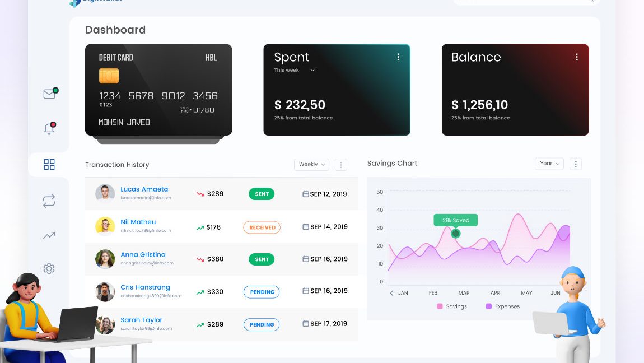
Task: Click Nil Matheu's avatar photo
Action: tap(105, 226)
